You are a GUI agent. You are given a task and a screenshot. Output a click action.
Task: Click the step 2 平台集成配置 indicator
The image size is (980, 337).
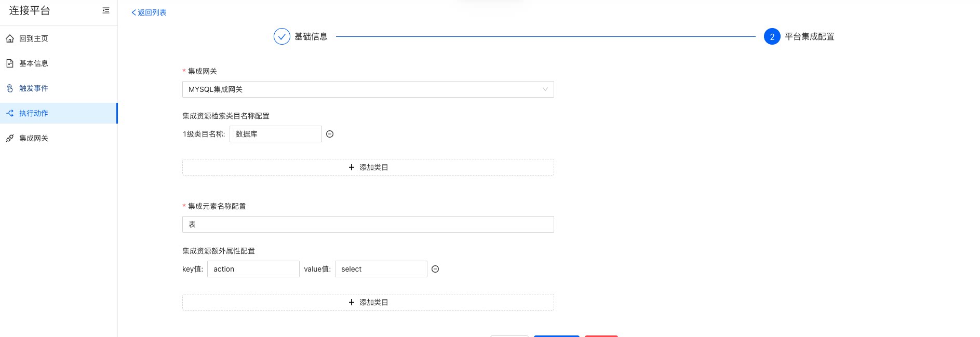point(772,37)
